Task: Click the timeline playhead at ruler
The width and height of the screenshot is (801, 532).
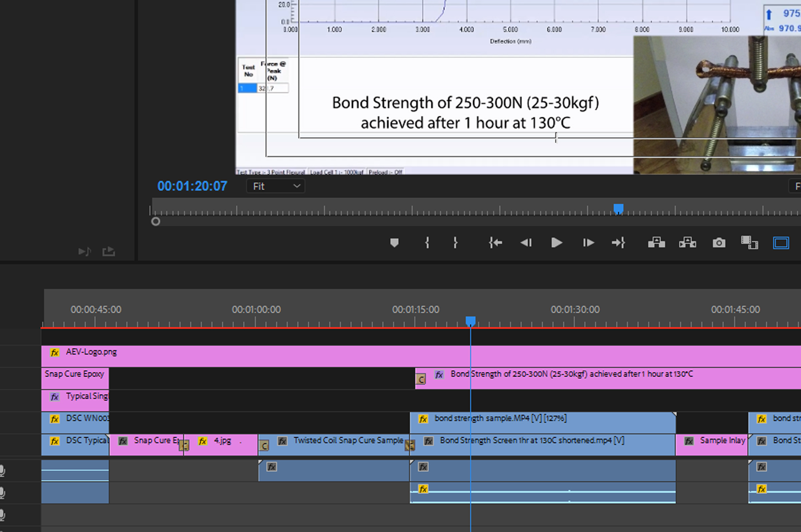Action: 471,321
